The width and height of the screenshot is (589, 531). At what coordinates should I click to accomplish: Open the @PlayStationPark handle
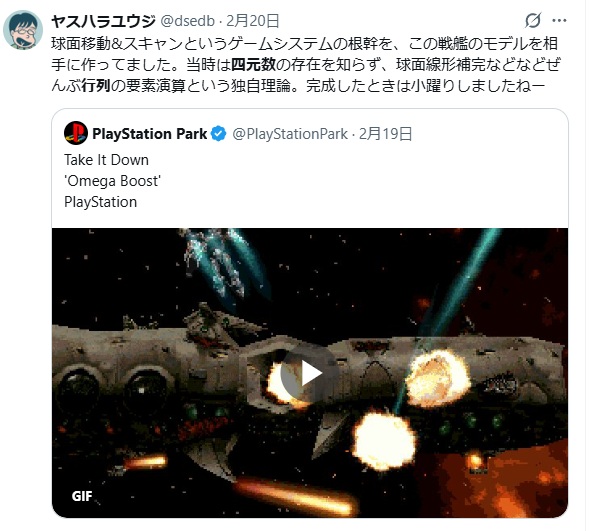(290, 134)
